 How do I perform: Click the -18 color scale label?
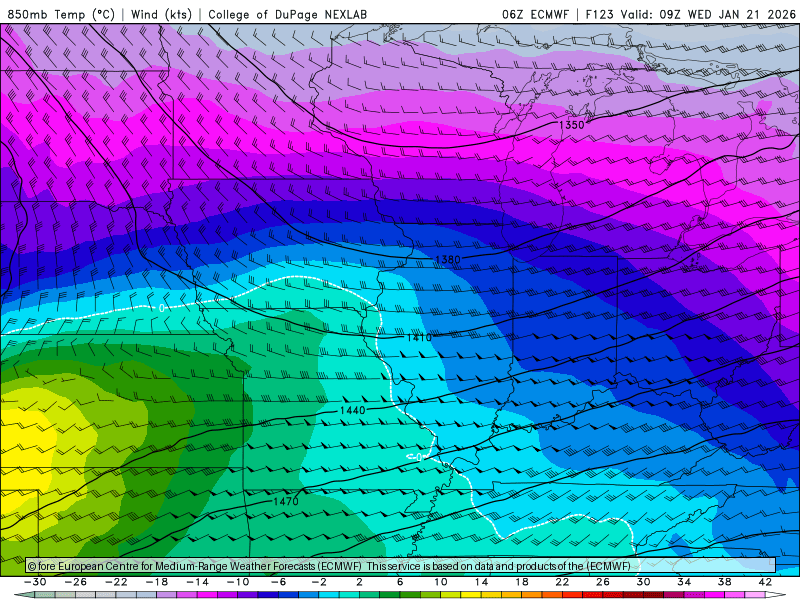[x=157, y=582]
